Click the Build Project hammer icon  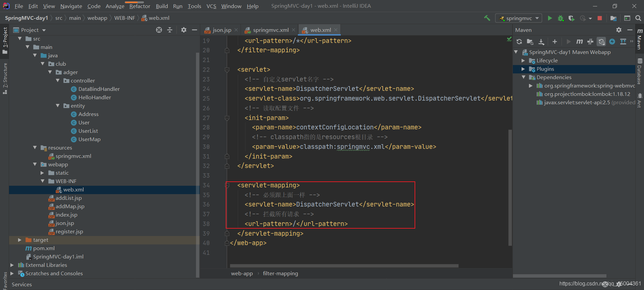tap(487, 18)
